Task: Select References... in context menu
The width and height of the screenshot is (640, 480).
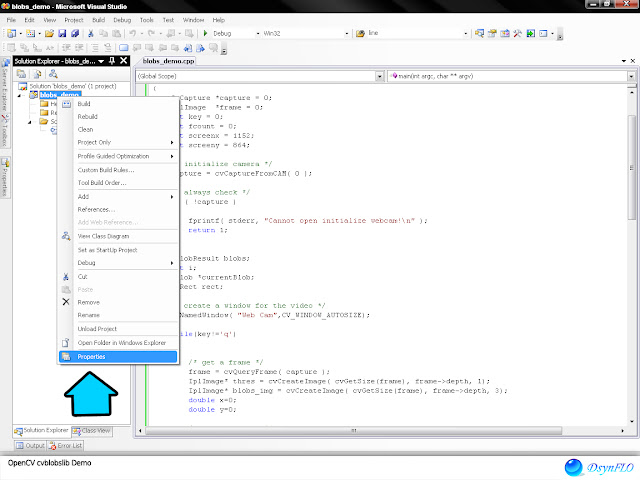Action: coord(118,209)
